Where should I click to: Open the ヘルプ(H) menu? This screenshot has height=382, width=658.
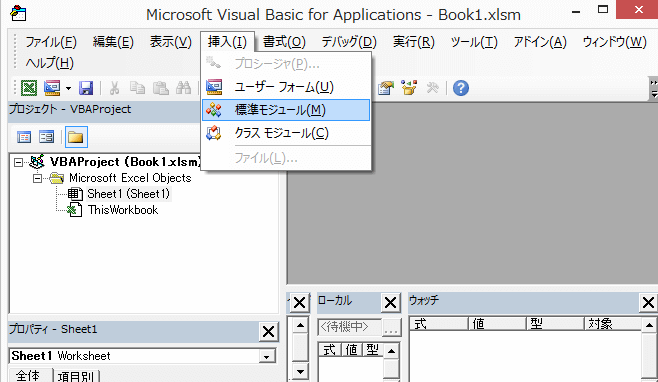(x=50, y=63)
